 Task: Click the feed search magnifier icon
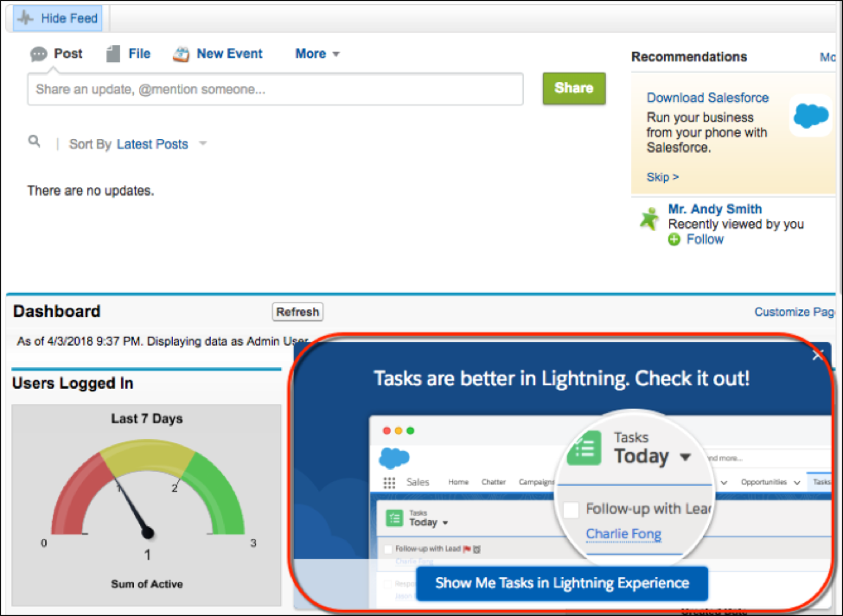(35, 142)
